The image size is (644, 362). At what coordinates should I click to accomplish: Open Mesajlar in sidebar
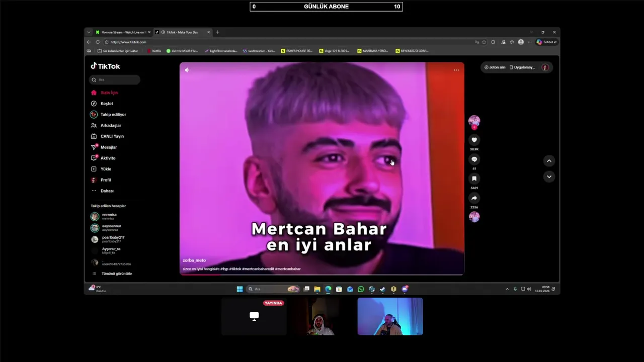click(104, 147)
